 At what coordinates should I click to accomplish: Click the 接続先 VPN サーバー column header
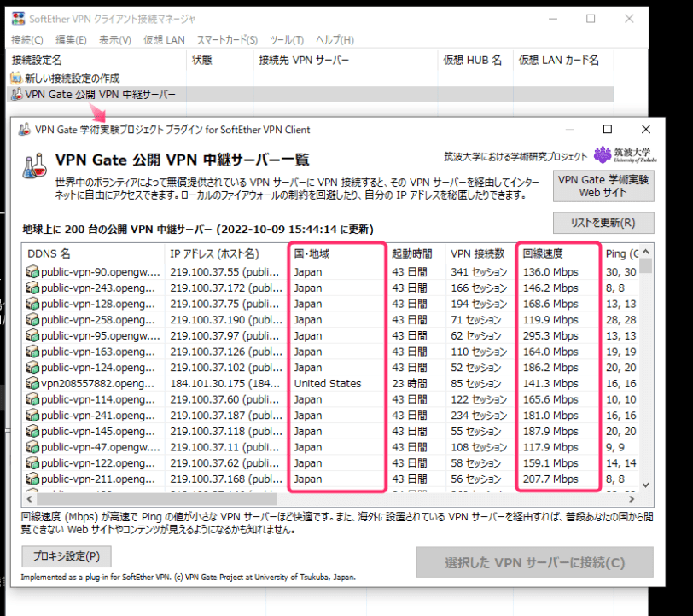pyautogui.click(x=346, y=61)
